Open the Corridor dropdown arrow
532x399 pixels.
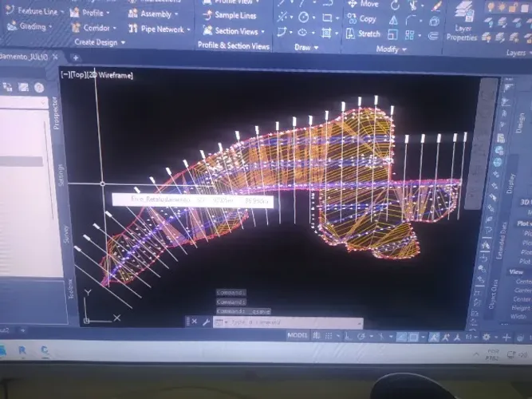(x=114, y=28)
